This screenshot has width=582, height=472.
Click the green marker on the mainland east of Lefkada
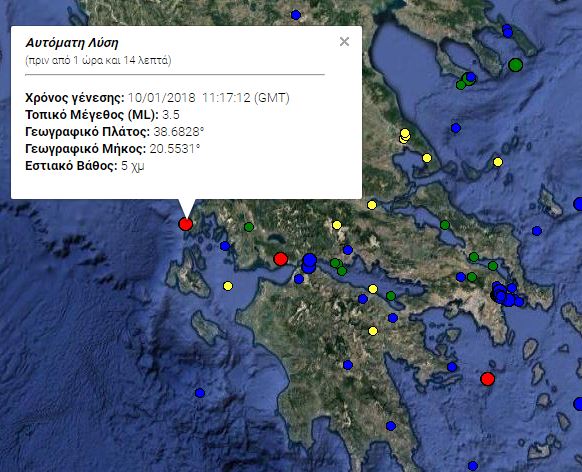pyautogui.click(x=249, y=227)
